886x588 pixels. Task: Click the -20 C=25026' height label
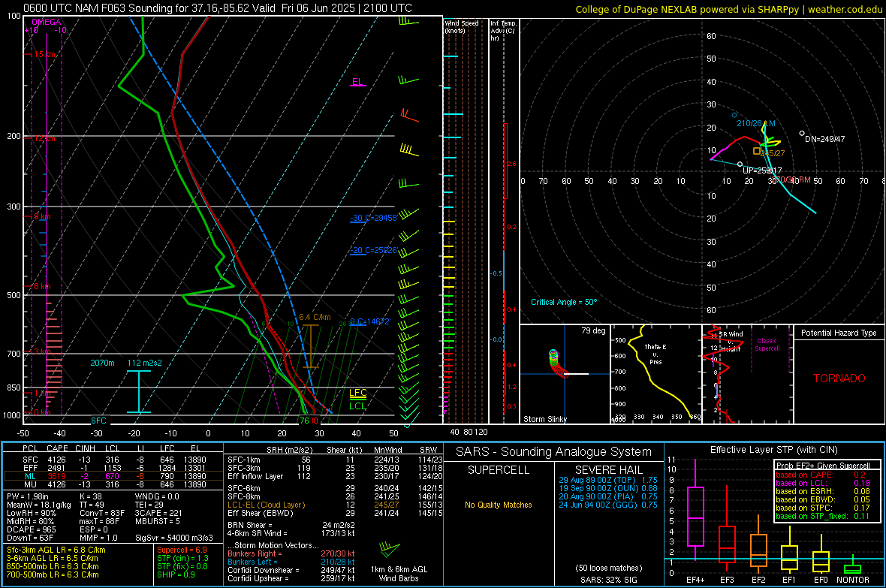coord(373,250)
